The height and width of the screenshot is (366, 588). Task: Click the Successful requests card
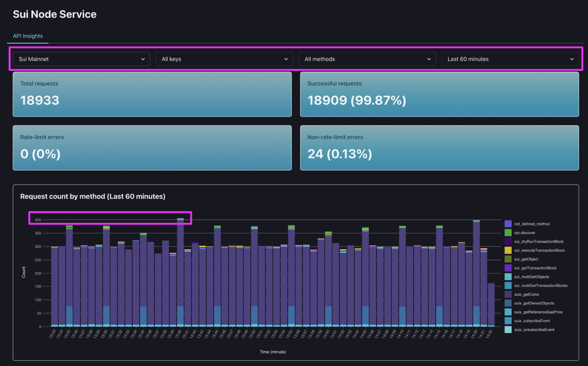pyautogui.click(x=439, y=94)
